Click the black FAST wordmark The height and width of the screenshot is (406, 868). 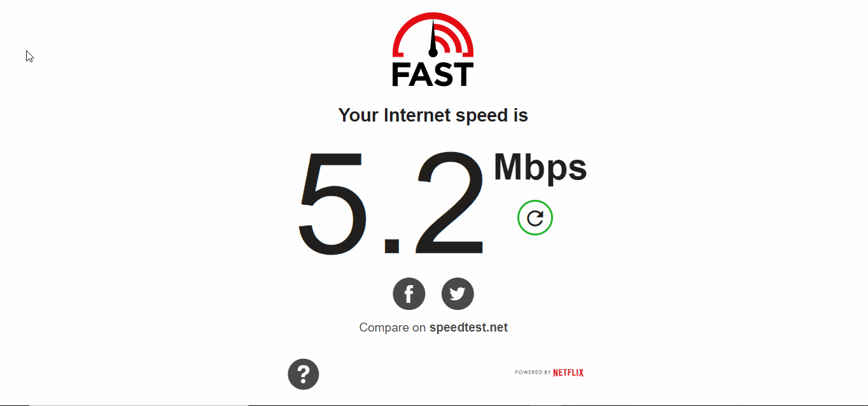point(433,74)
